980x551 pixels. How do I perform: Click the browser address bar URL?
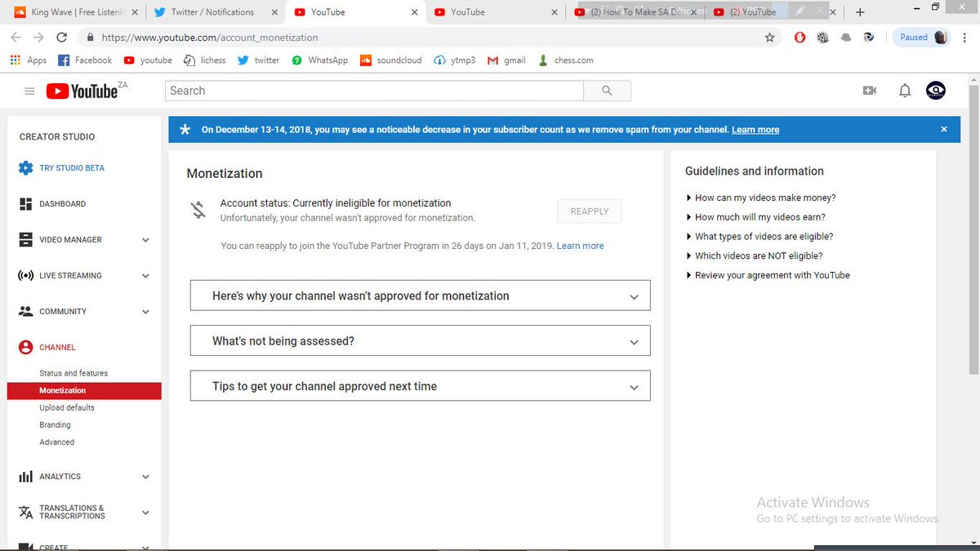210,38
